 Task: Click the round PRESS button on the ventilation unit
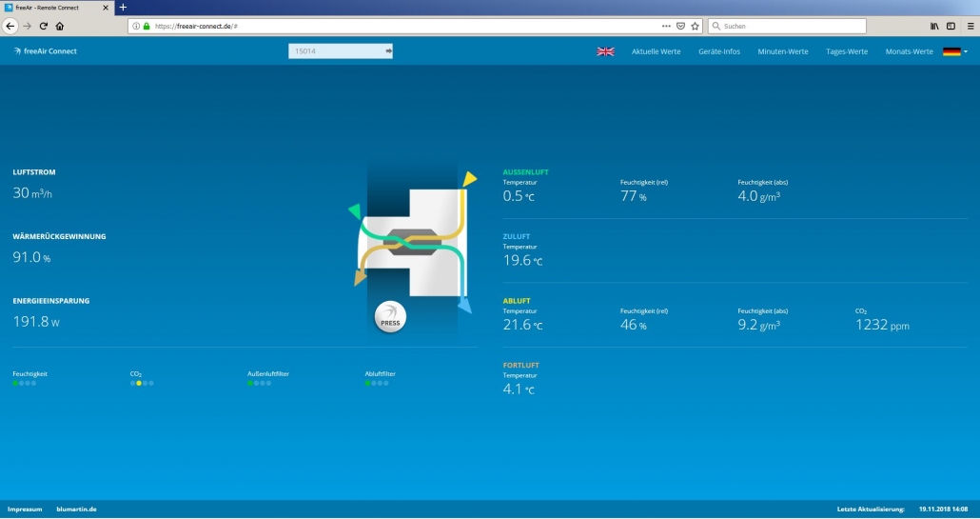(391, 317)
